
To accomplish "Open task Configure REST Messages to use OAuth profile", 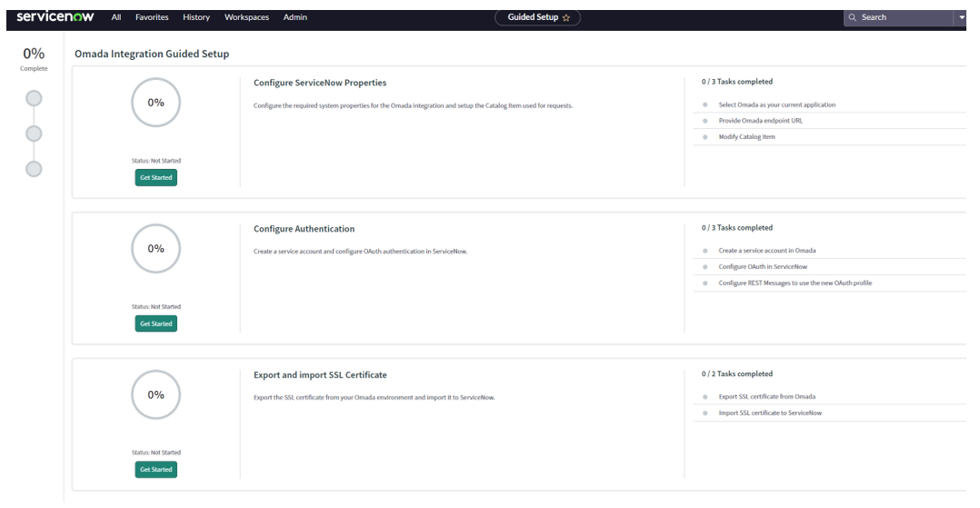I will (795, 283).
